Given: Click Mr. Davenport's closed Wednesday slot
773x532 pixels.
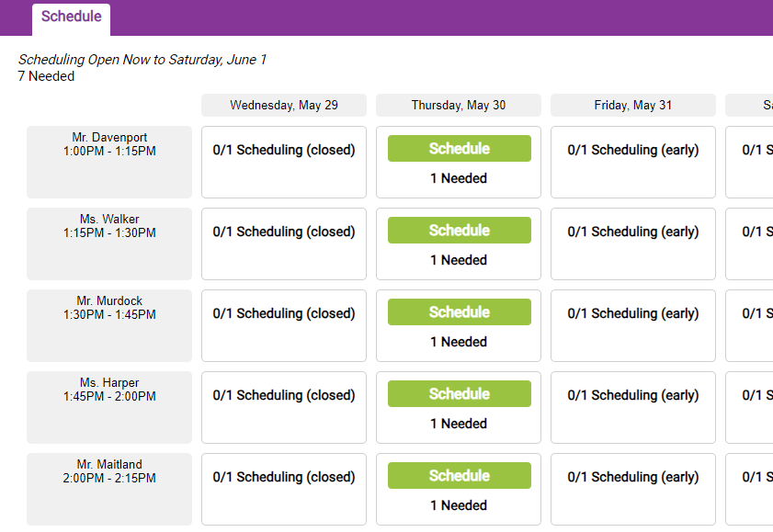Looking at the screenshot, I should 283,160.
